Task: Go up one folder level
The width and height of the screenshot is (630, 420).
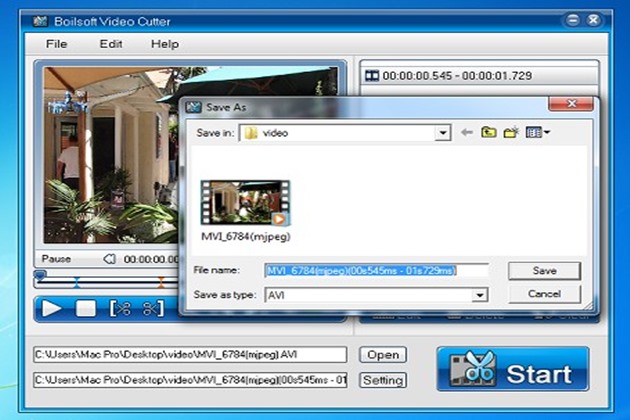Action: [x=489, y=132]
